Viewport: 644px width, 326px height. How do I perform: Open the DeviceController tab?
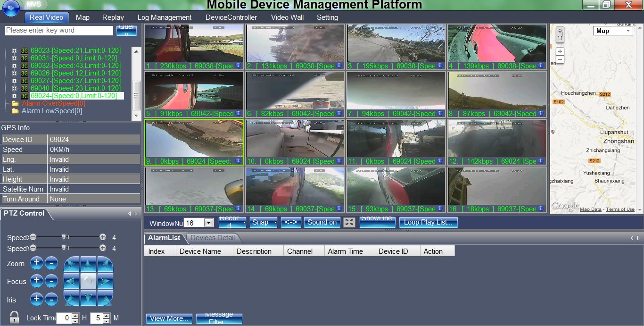point(231,17)
